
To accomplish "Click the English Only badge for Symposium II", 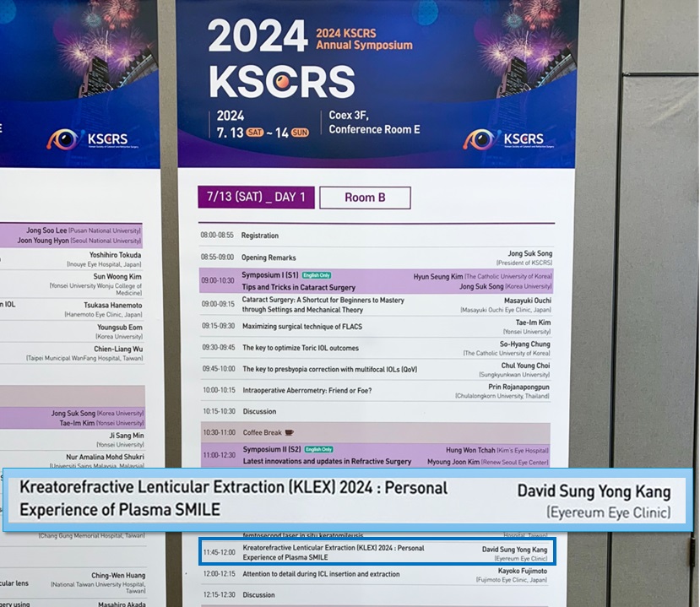I will 319,450.
